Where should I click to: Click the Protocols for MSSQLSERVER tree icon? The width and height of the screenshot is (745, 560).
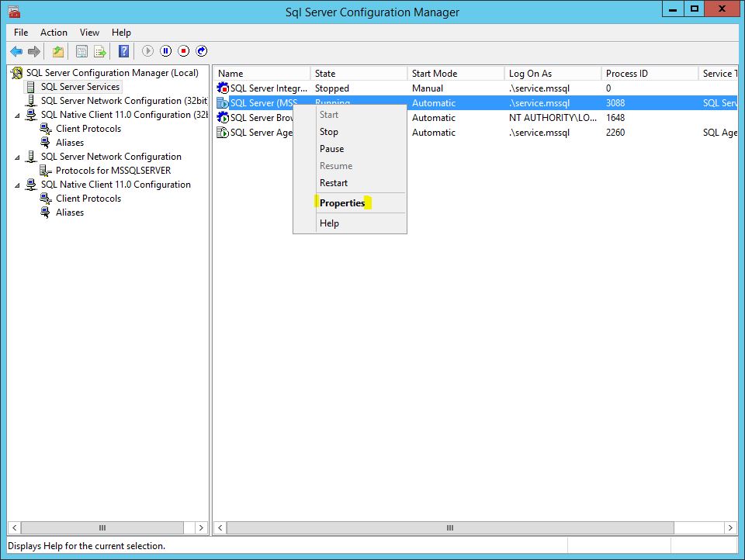pos(46,171)
